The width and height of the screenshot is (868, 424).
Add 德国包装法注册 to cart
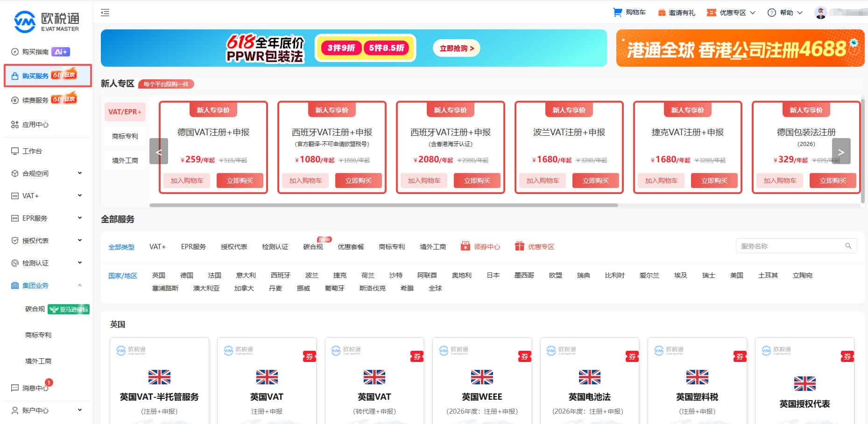[x=780, y=181]
